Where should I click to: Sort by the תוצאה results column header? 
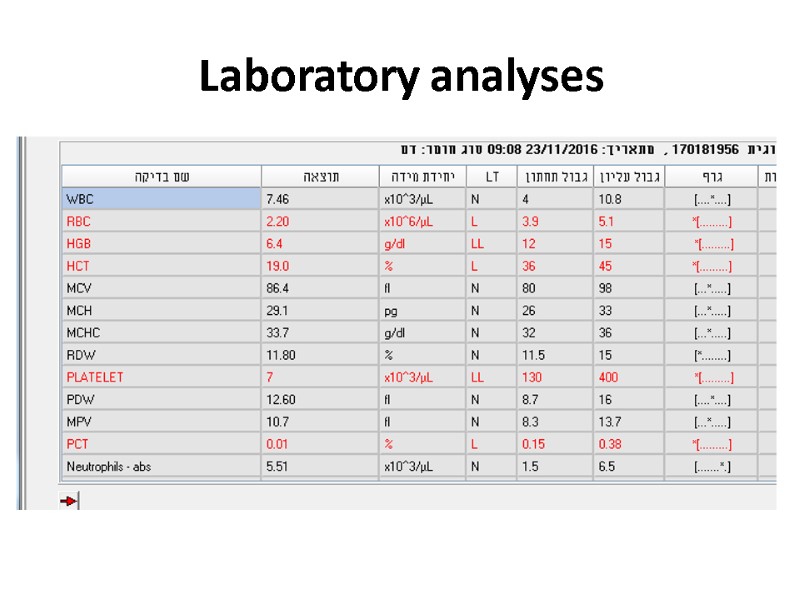[x=318, y=172]
